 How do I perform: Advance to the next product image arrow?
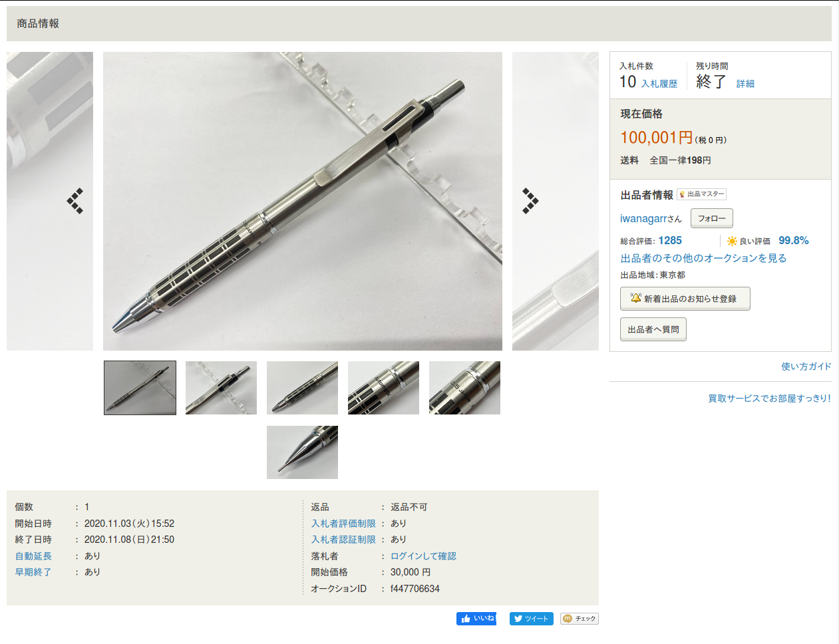(x=530, y=201)
